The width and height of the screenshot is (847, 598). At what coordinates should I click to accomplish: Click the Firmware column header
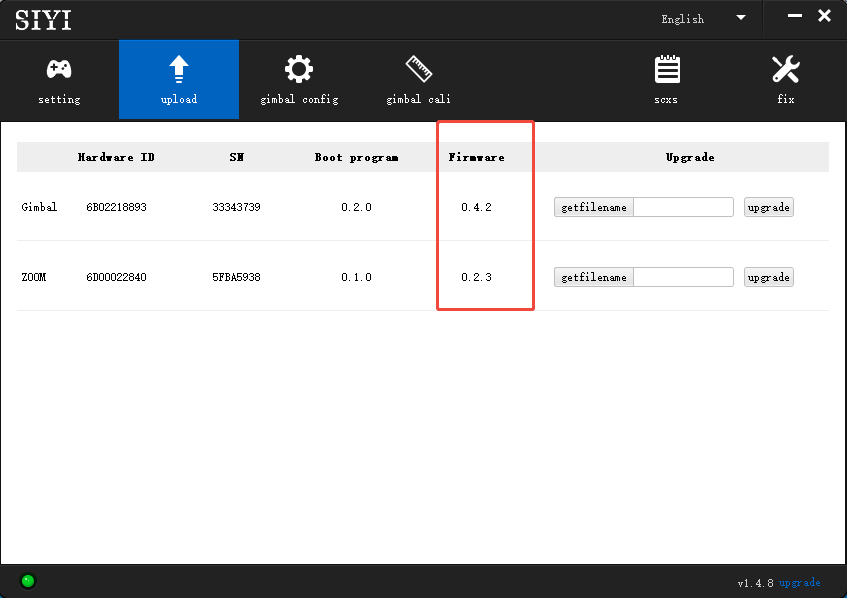pyautogui.click(x=476, y=157)
